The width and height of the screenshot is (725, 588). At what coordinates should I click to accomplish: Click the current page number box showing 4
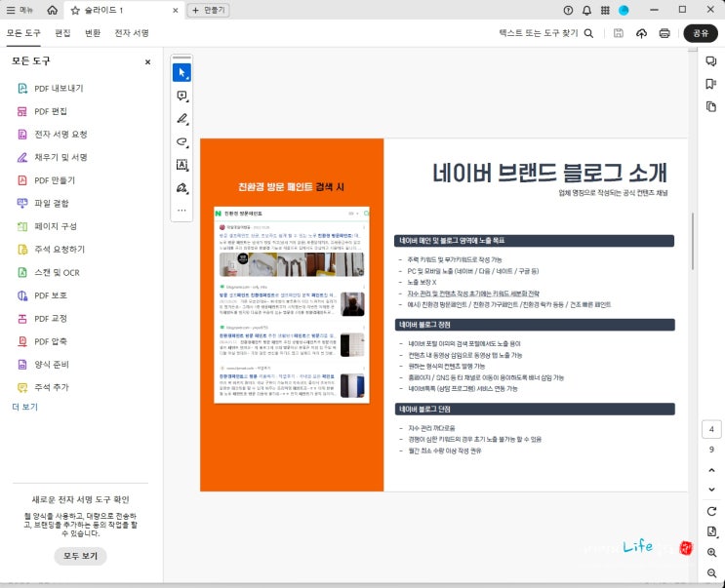tap(711, 429)
